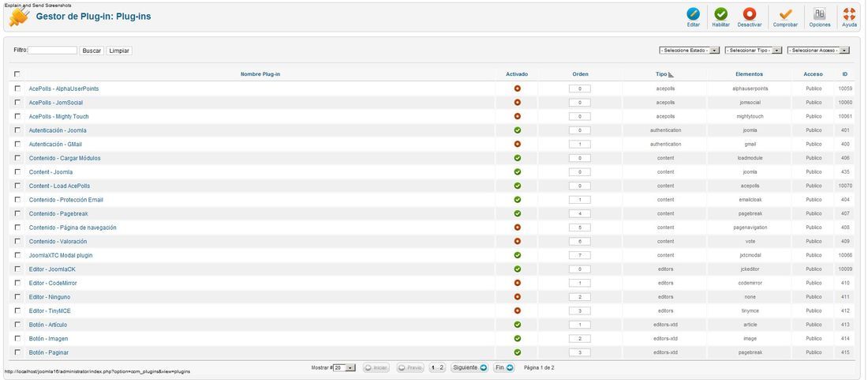This screenshot has width=868, height=380.
Task: Click order field for JoomlaXTC Modal plugin
Action: [580, 255]
